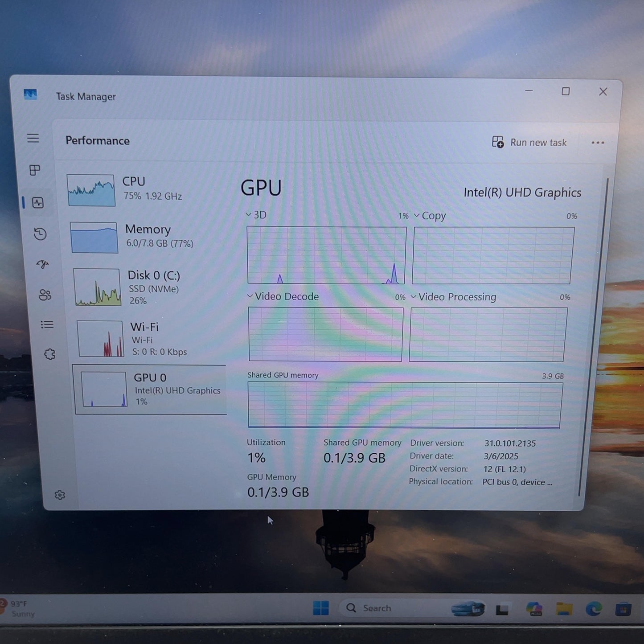Expand the Copy graph engine dropdown

tap(417, 215)
